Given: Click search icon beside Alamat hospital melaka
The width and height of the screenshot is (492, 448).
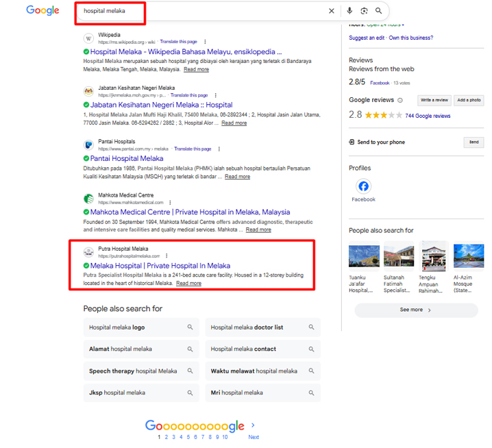Looking at the screenshot, I should click(190, 349).
